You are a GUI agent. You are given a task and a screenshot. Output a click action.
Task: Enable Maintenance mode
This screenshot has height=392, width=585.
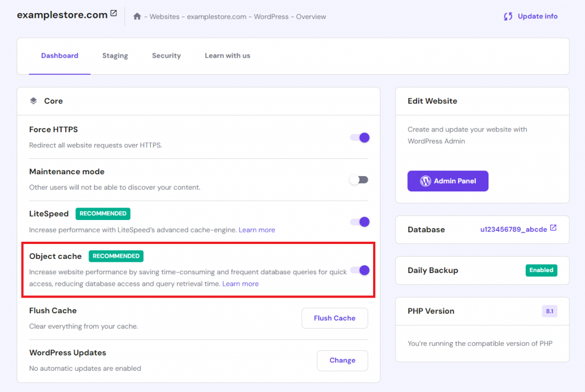click(359, 179)
